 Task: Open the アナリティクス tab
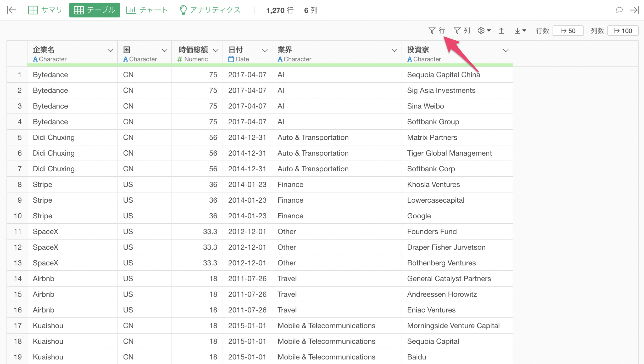tap(210, 10)
